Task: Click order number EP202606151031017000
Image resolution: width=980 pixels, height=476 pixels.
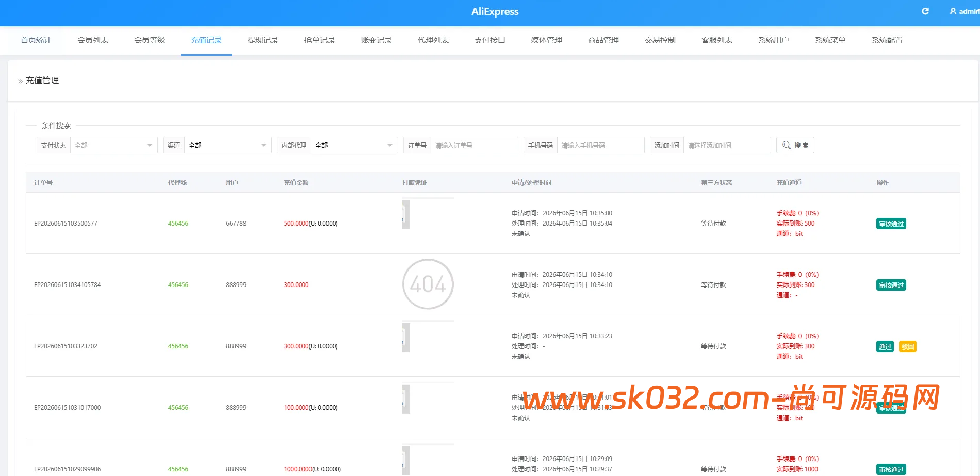Action: (67, 408)
